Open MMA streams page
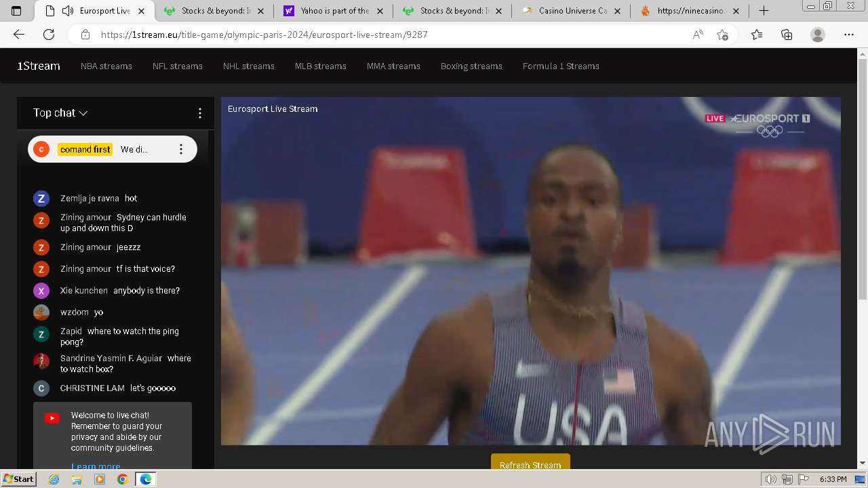The width and height of the screenshot is (868, 488). pos(393,66)
